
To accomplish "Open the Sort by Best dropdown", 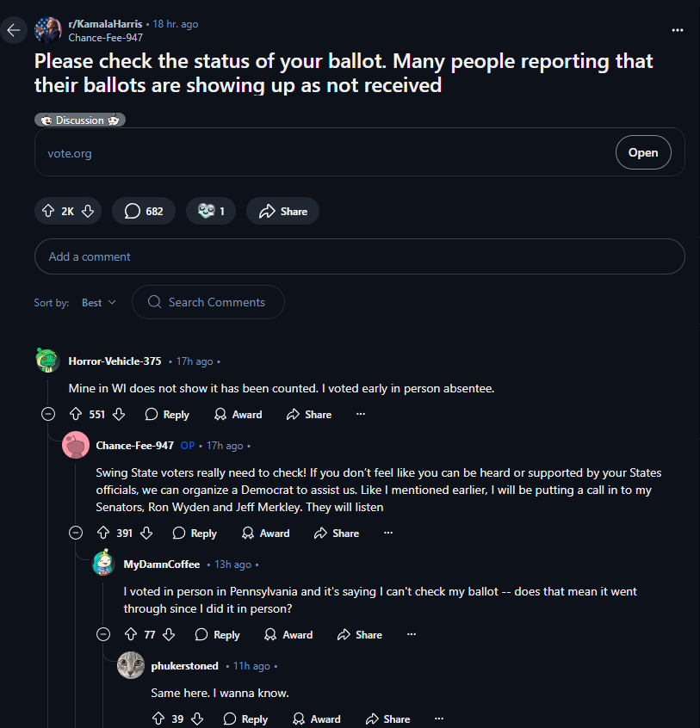I will 99,302.
